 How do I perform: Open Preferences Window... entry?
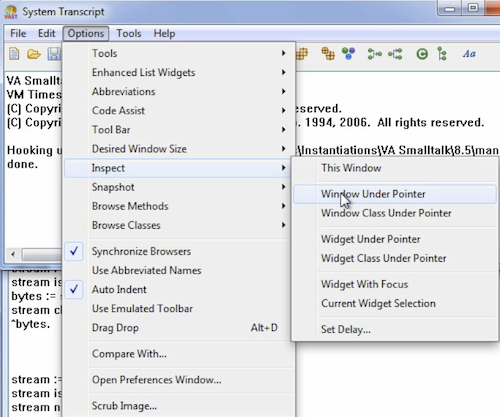click(x=178, y=380)
